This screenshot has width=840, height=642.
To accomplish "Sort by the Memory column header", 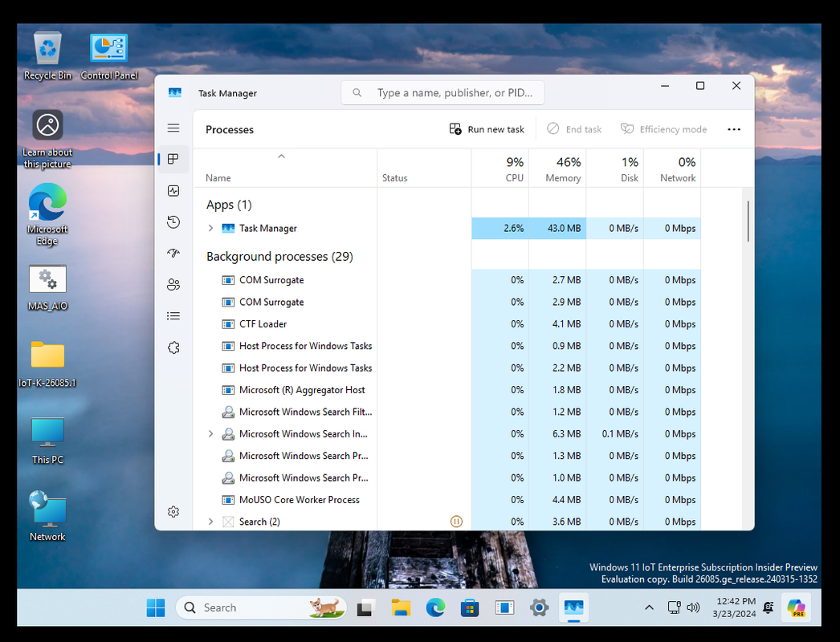I will coord(557,169).
